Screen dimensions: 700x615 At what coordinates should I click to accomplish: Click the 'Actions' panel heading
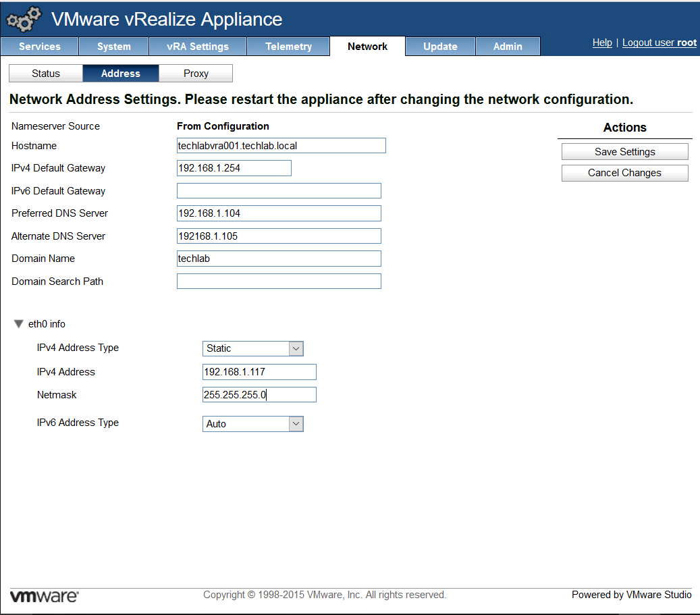tap(625, 128)
